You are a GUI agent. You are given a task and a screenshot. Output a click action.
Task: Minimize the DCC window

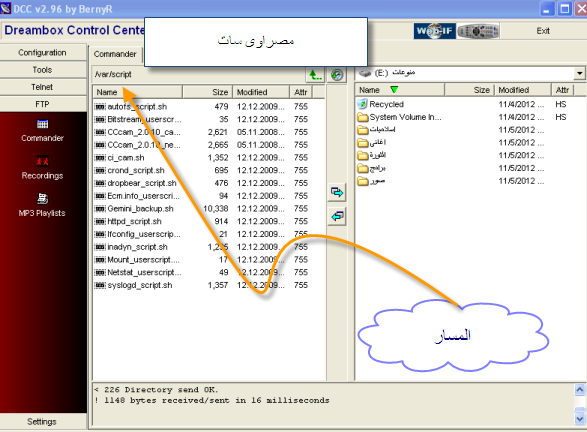(x=547, y=8)
